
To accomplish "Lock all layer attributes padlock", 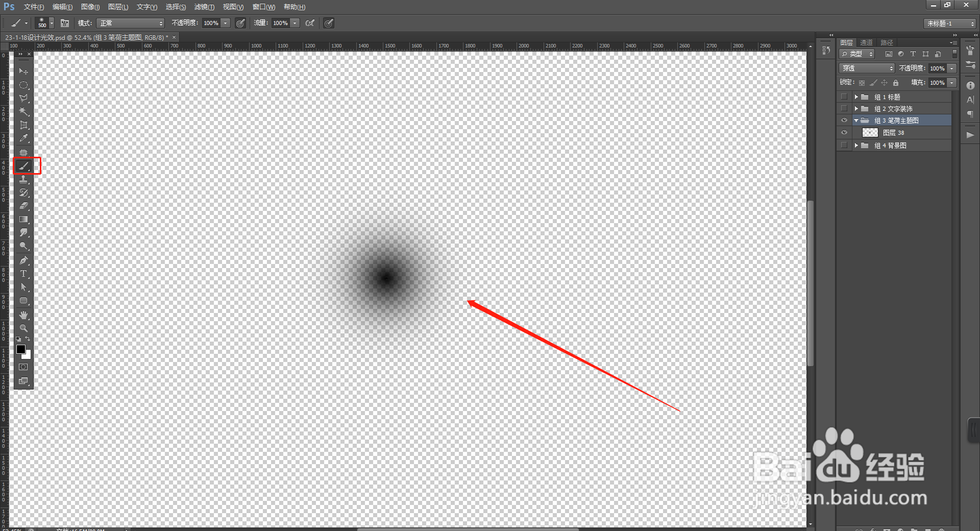I will [x=896, y=83].
